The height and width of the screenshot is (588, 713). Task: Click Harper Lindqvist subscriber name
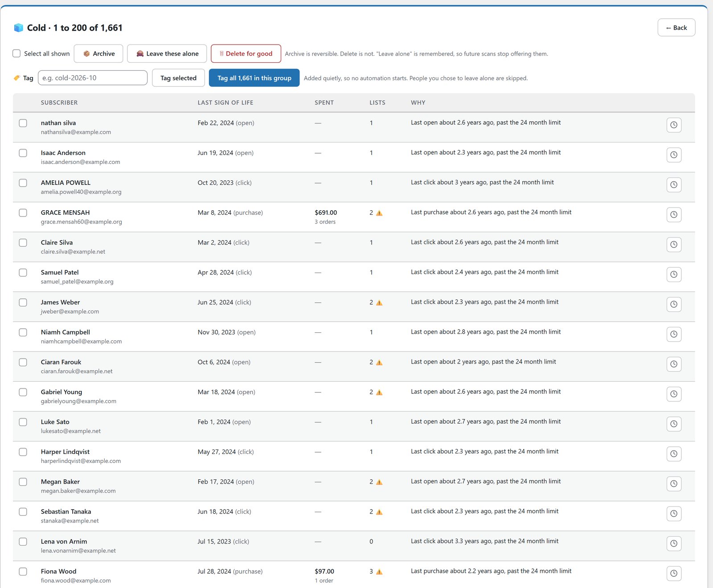(65, 452)
